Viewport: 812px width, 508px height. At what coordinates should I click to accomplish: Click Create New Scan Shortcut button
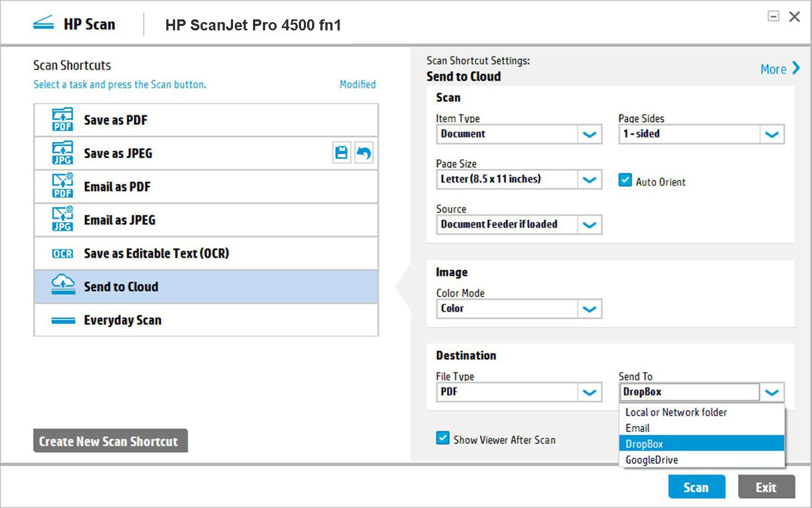coord(110,441)
